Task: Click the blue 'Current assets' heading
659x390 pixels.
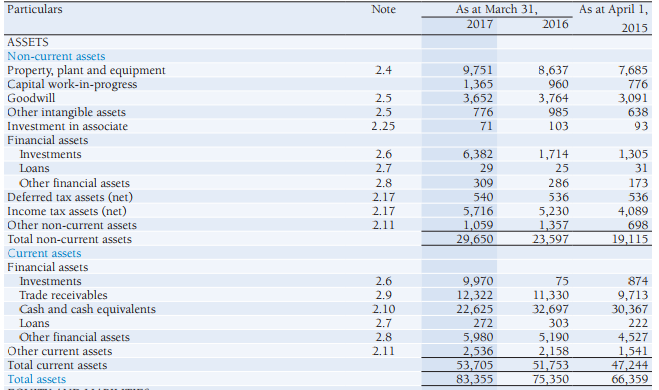Action: pos(44,253)
